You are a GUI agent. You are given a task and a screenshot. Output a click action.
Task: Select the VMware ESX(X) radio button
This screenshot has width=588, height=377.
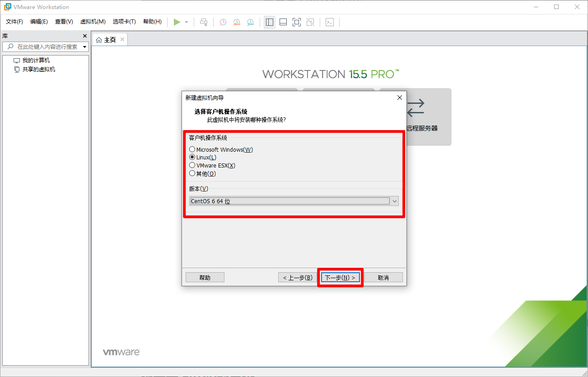[x=192, y=165]
